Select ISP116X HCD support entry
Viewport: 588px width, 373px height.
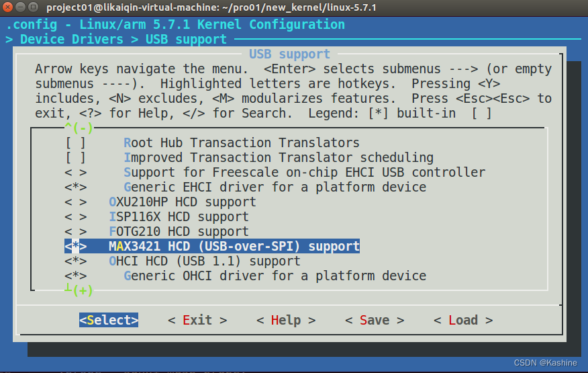tap(179, 216)
